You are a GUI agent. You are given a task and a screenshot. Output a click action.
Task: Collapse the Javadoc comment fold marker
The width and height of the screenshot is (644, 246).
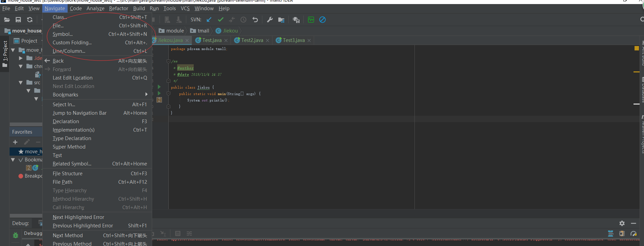pyautogui.click(x=168, y=61)
